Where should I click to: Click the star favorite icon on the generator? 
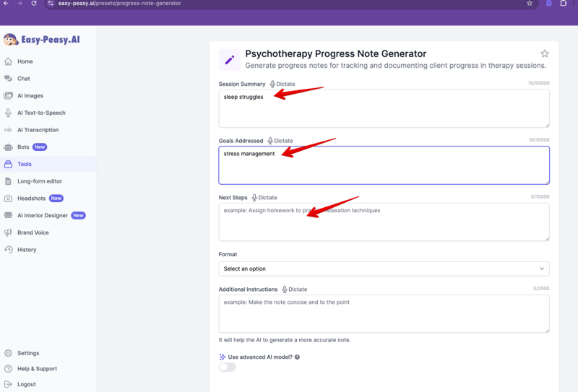tap(545, 53)
